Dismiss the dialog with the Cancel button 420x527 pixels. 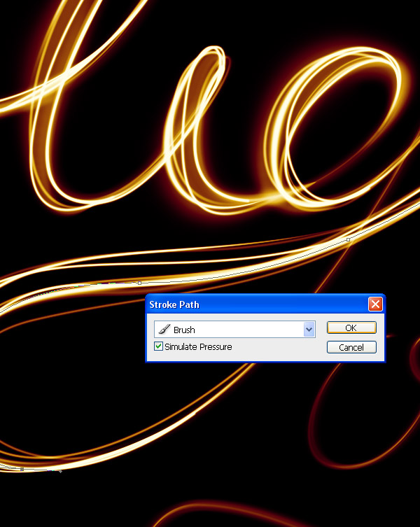pos(351,347)
